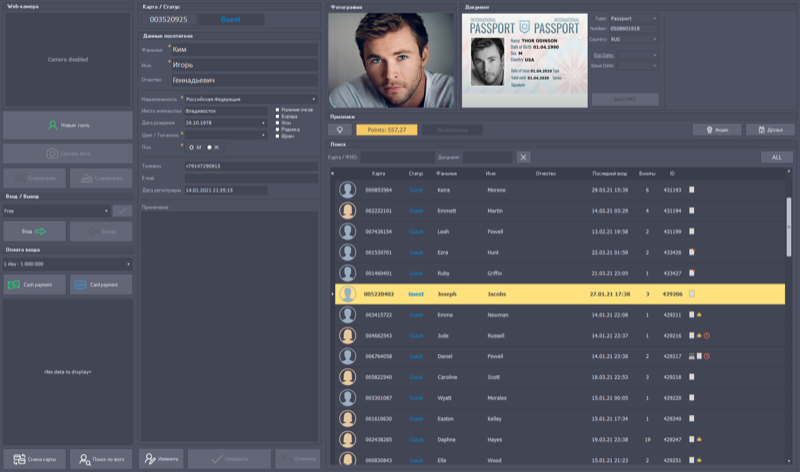This screenshot has height=472, width=800.
Task: Click the lightbulb icon beside Points
Action: [341, 130]
